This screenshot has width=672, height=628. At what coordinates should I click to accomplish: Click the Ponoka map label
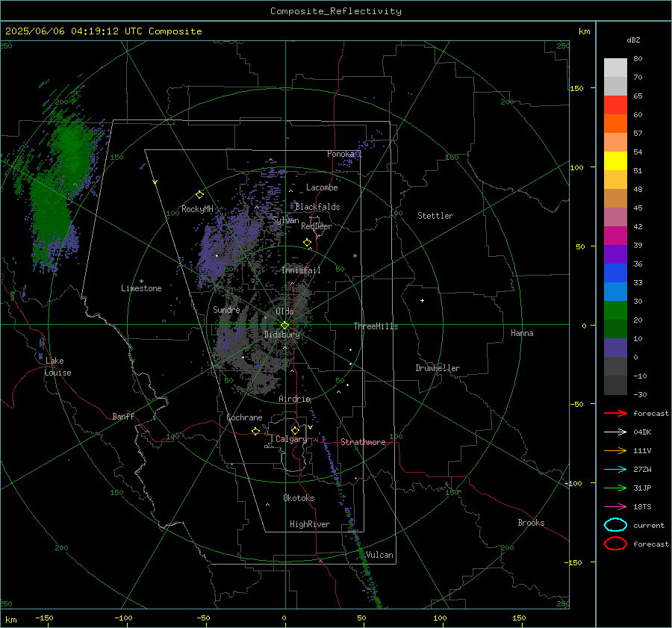[340, 154]
